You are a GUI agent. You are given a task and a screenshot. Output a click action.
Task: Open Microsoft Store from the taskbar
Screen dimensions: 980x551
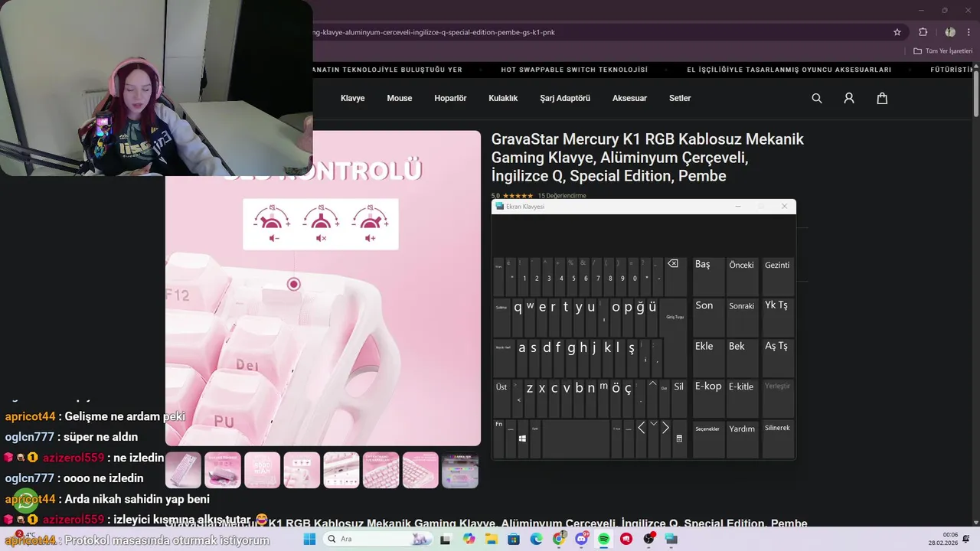click(514, 539)
